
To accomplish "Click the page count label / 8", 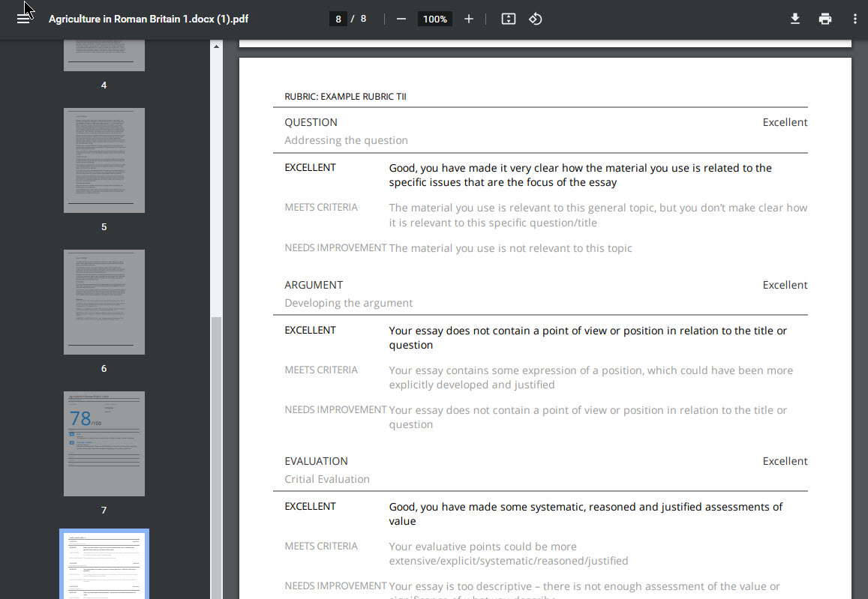I will (x=359, y=19).
